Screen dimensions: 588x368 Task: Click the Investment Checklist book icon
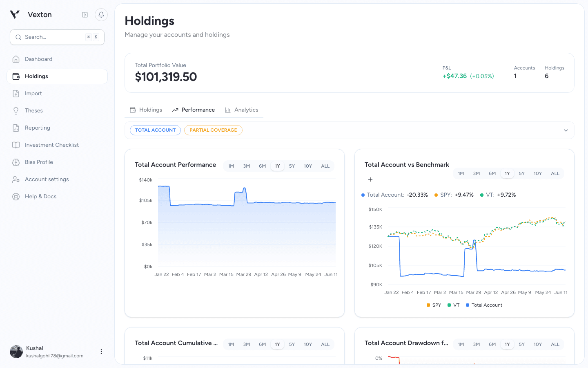(16, 145)
